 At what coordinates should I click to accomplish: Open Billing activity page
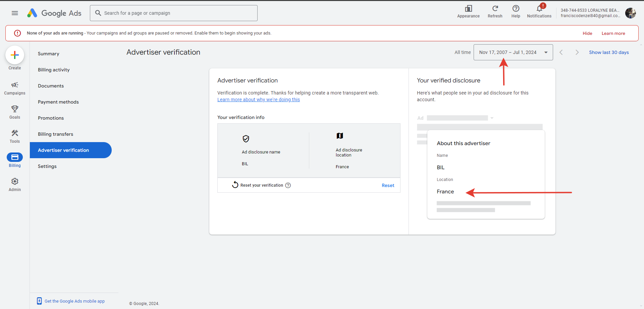coord(54,70)
